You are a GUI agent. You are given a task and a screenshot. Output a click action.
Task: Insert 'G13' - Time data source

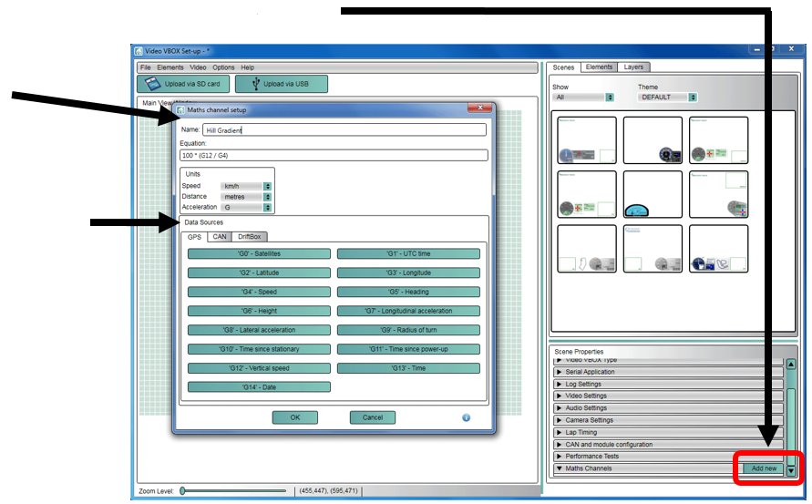click(x=408, y=368)
